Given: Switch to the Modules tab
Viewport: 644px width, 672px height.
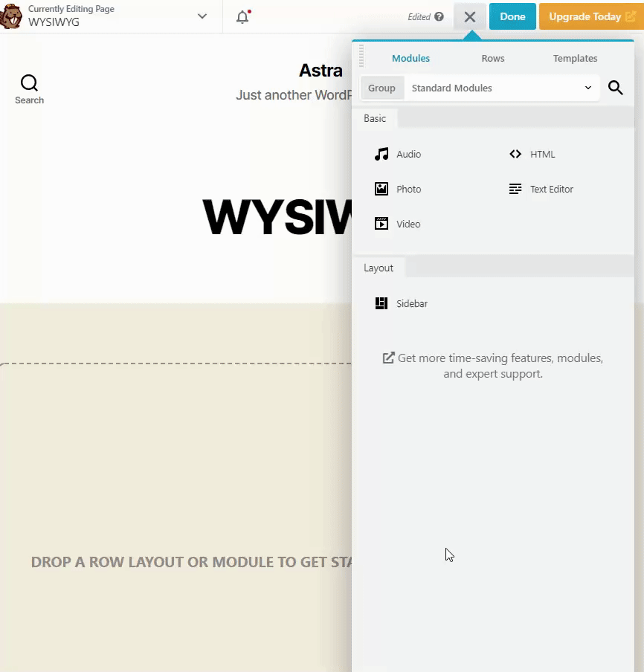Looking at the screenshot, I should [410, 58].
